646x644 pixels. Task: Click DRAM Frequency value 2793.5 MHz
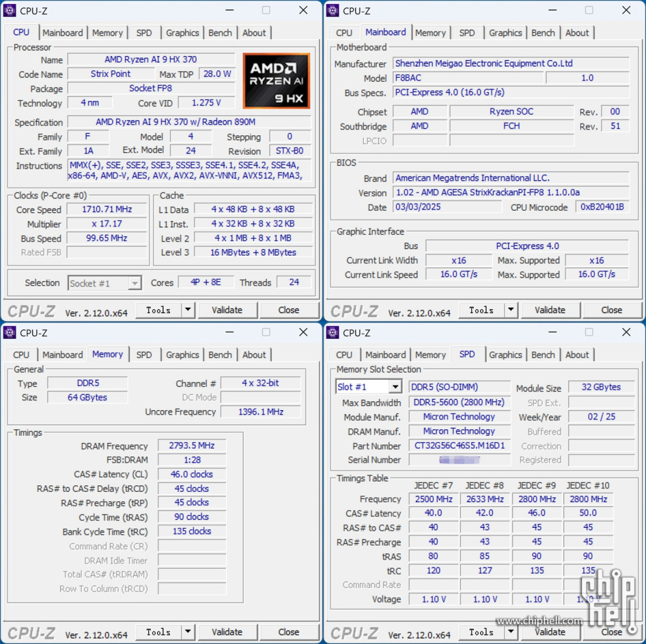[x=192, y=446]
